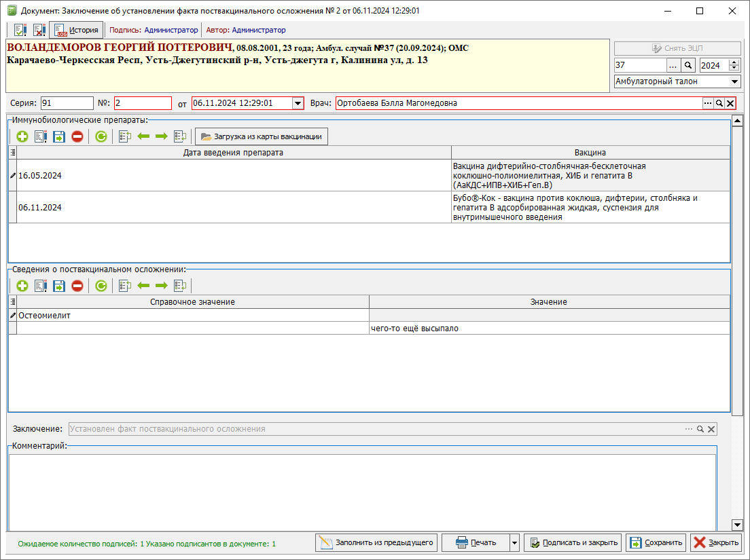Click the case number field 37

click(x=640, y=65)
